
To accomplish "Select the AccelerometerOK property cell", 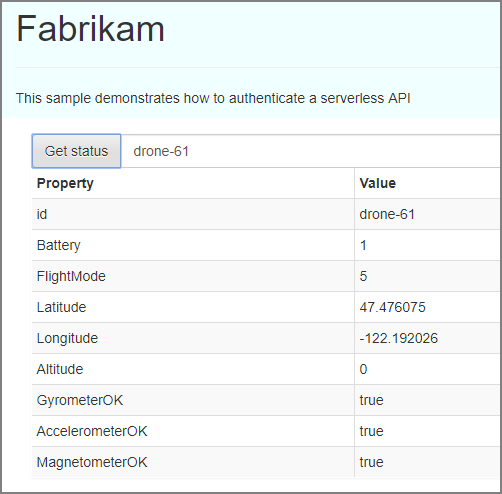I will pyautogui.click(x=193, y=431).
